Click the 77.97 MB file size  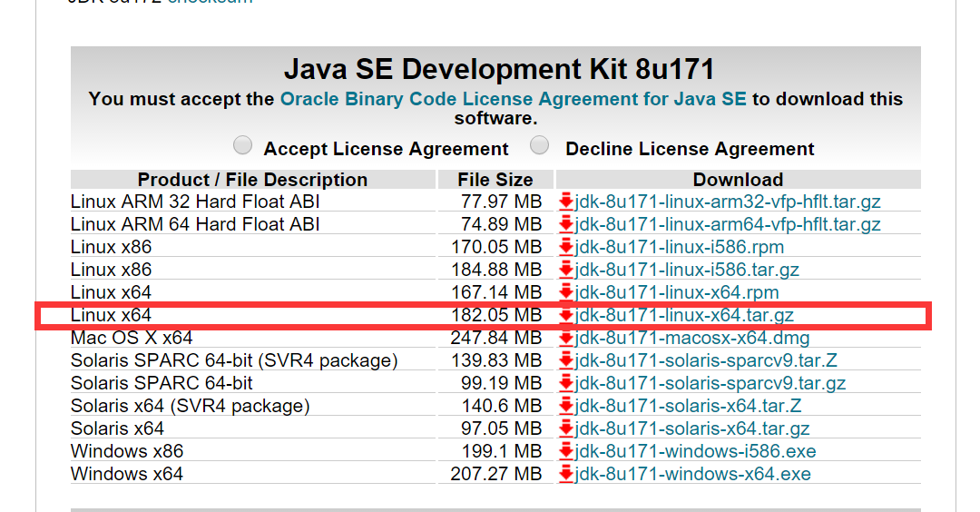coord(501,202)
